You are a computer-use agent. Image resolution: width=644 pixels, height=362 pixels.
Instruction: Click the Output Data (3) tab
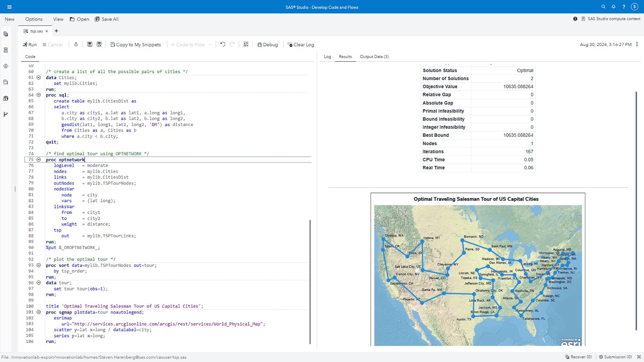tap(374, 56)
